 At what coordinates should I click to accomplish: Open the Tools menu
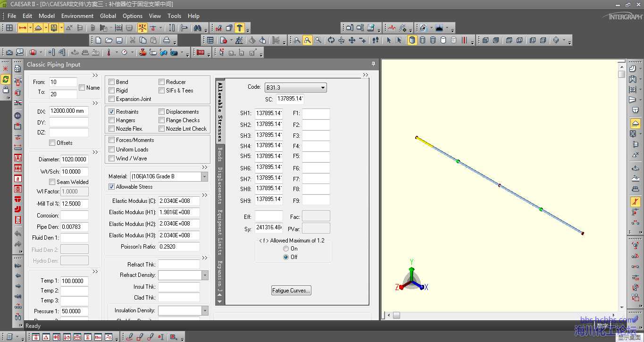pos(175,16)
